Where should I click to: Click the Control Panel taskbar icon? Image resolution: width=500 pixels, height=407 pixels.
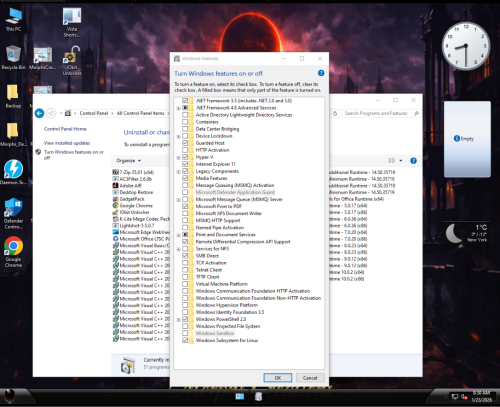pyautogui.click(x=240, y=396)
